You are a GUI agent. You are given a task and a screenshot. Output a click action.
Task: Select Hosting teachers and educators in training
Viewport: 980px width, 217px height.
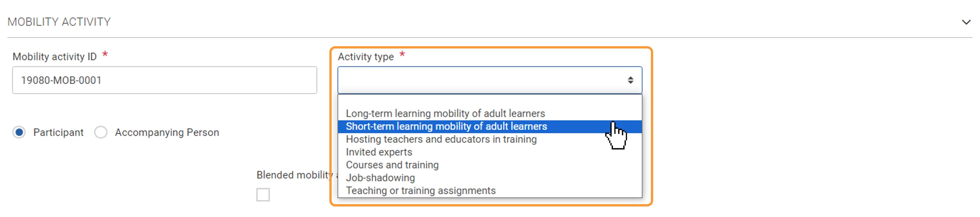441,139
